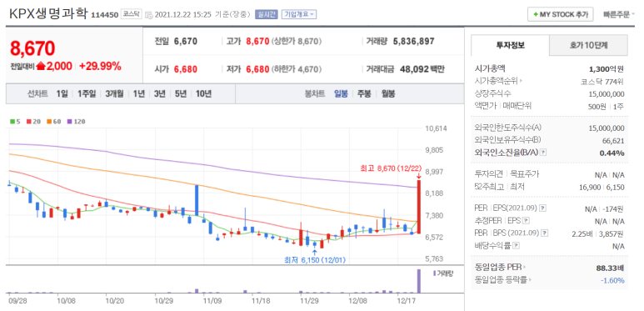This screenshot has height=311, width=644.
Task: Click the tall 12/22 volume bar
Action: coord(419,281)
